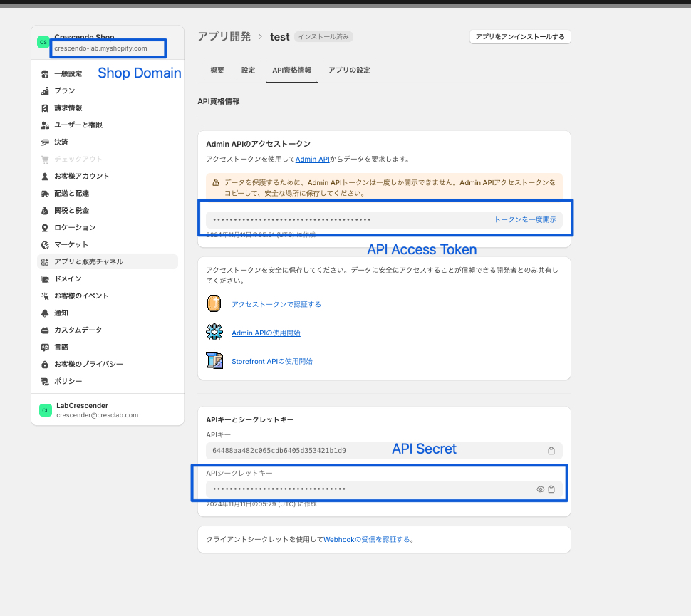
Task: Open the アクセストークンで認証する link
Action: pyautogui.click(x=276, y=305)
